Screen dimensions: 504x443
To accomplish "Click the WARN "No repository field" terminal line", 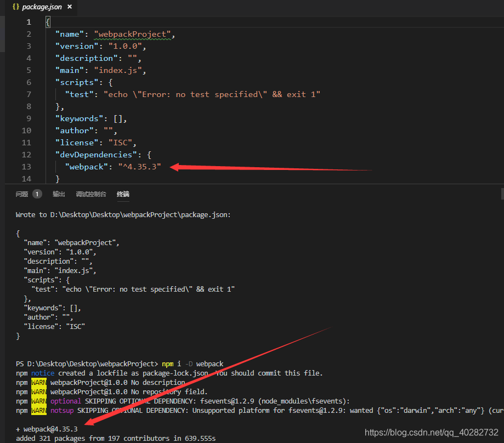I will [x=111, y=391].
